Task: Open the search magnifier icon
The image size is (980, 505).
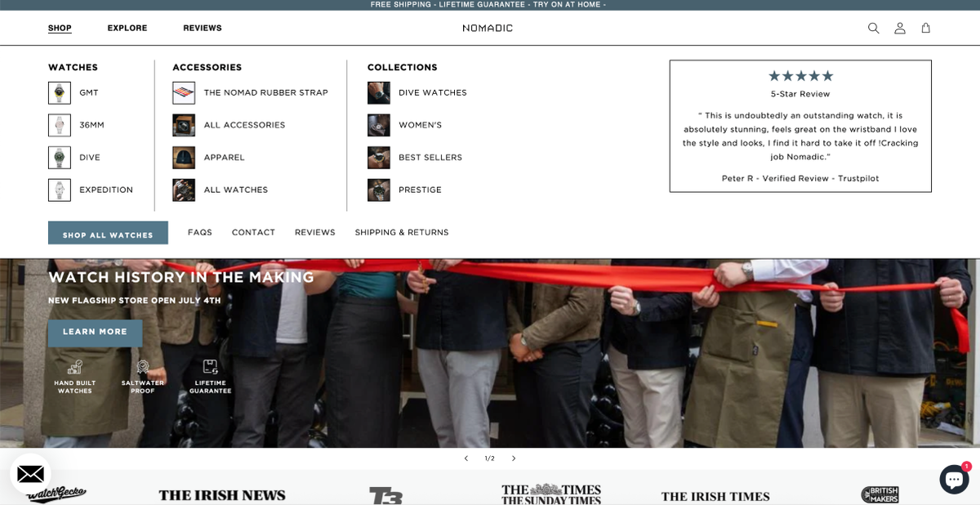Action: (x=873, y=28)
